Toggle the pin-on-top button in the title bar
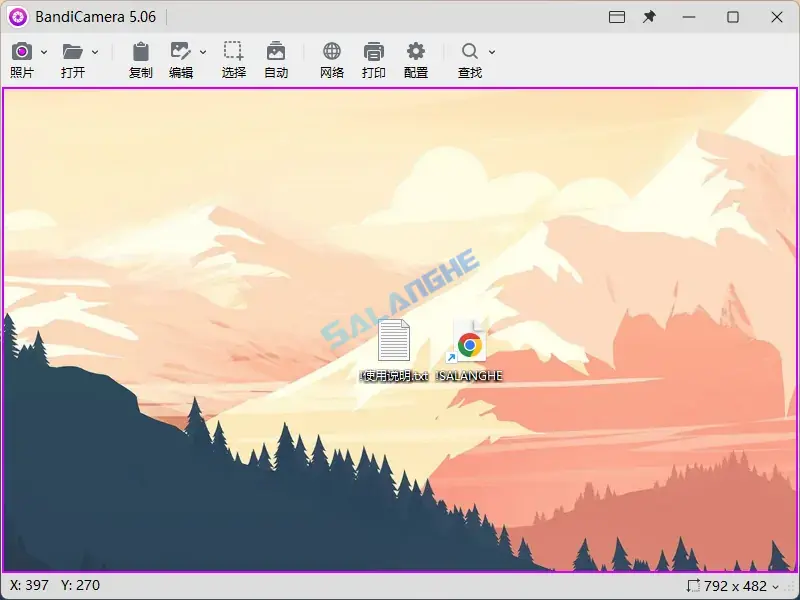The image size is (800, 600). (649, 17)
